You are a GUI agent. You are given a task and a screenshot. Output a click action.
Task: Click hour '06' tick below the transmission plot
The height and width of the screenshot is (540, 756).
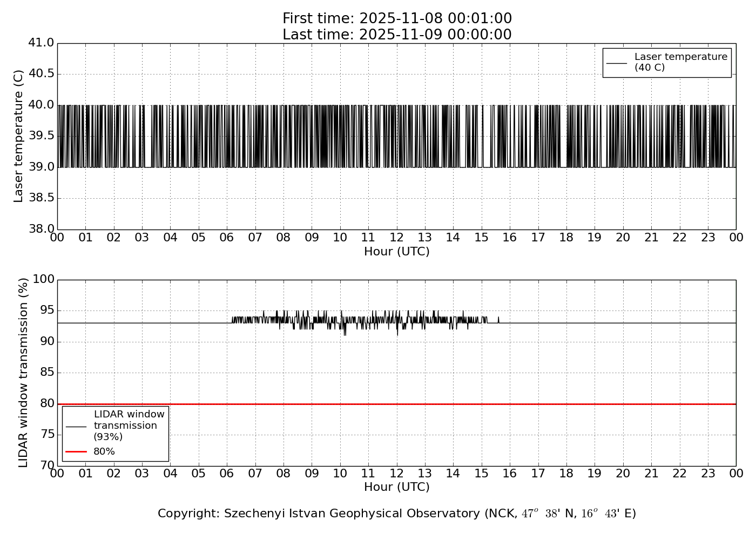point(227,474)
